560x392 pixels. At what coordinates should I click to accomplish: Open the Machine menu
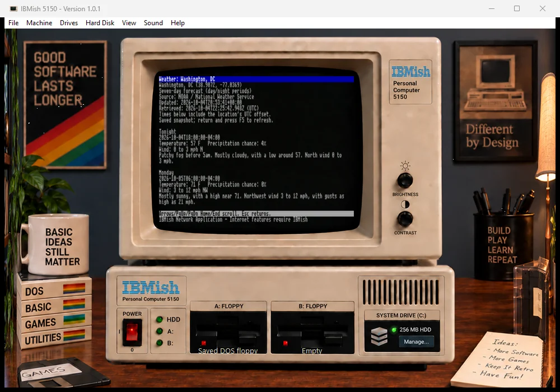[39, 23]
